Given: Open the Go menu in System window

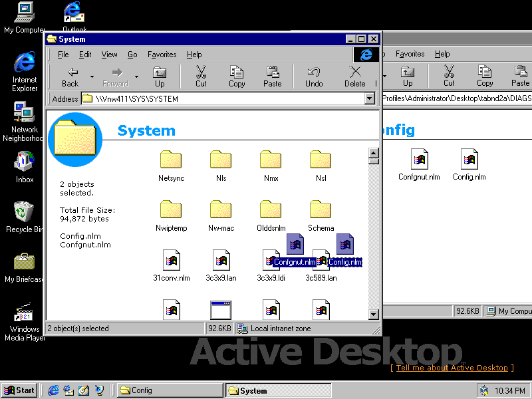Looking at the screenshot, I should 132,55.
